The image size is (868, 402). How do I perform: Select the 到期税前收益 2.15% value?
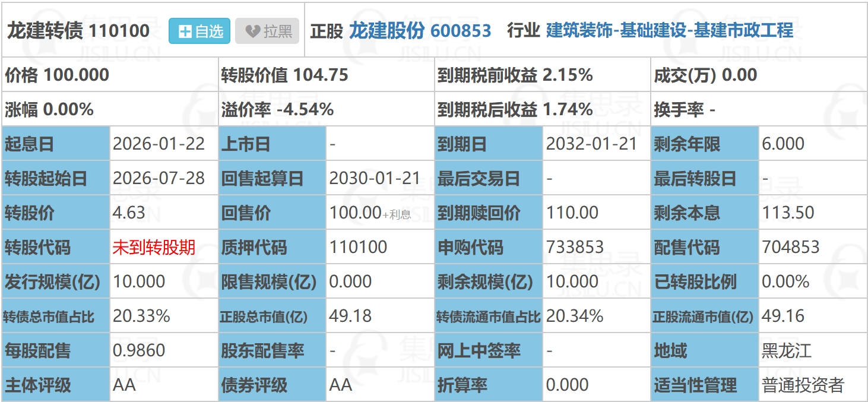[x=516, y=75]
